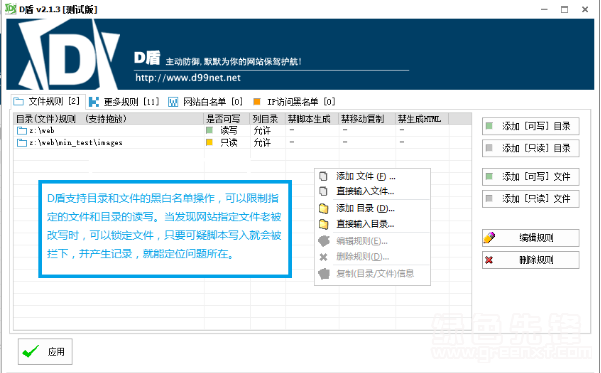Click the 更多规则 tab icon
Image resolution: width=601 pixels, height=373 pixels.
pos(94,102)
